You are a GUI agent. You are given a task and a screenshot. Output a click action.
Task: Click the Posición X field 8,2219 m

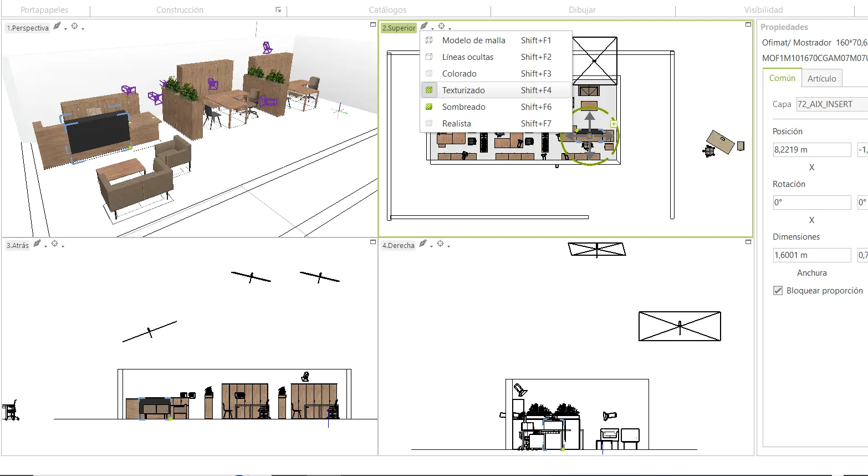[811, 150]
